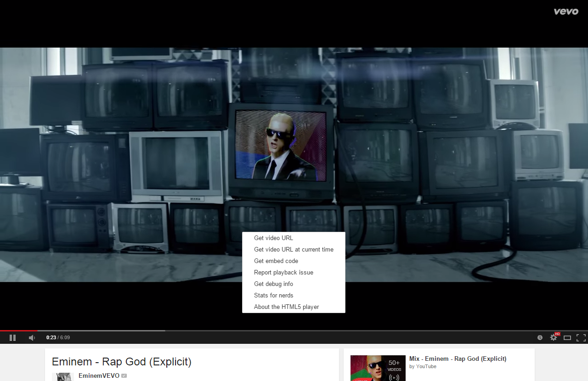
Task: Click the vevo logo watermark link
Action: click(x=566, y=11)
